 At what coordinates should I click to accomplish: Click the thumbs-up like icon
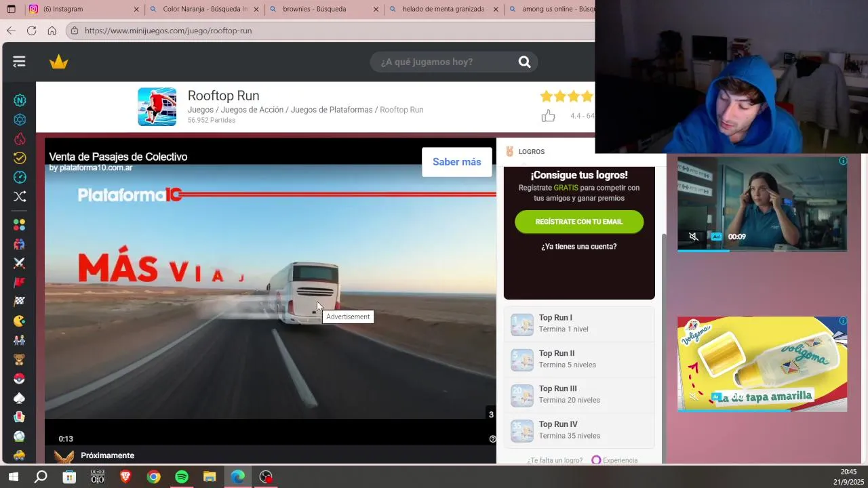point(548,116)
